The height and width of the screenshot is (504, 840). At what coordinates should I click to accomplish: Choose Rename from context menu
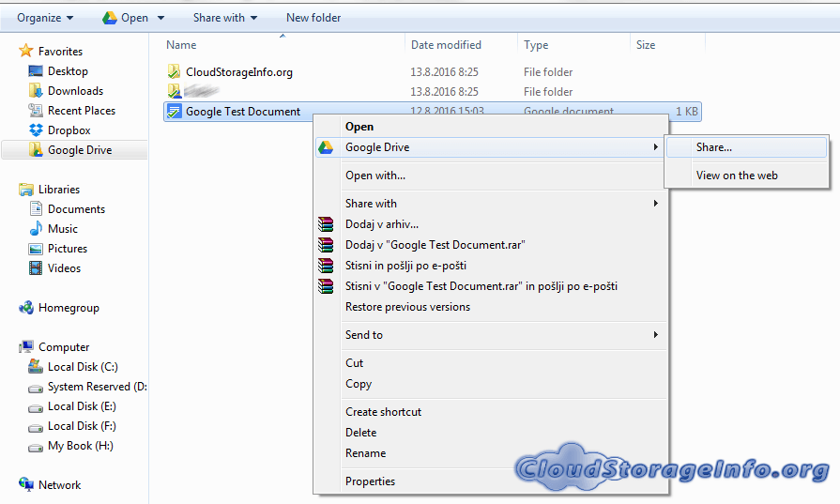[x=365, y=453]
